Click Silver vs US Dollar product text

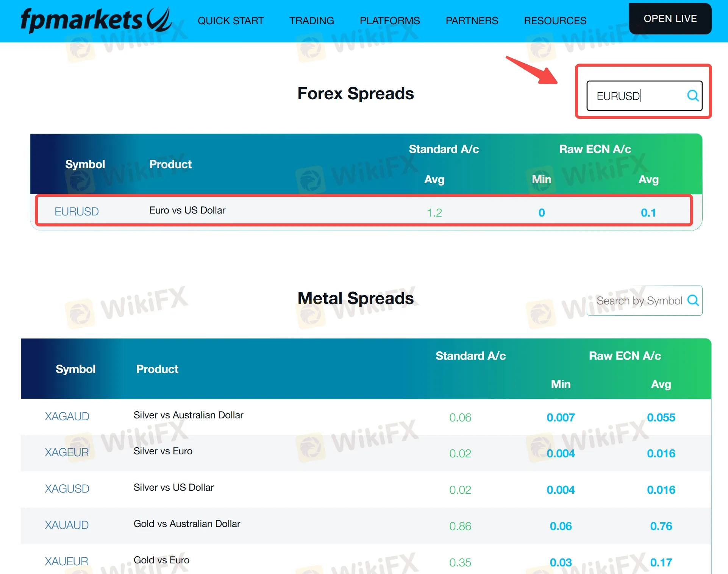[x=173, y=487]
